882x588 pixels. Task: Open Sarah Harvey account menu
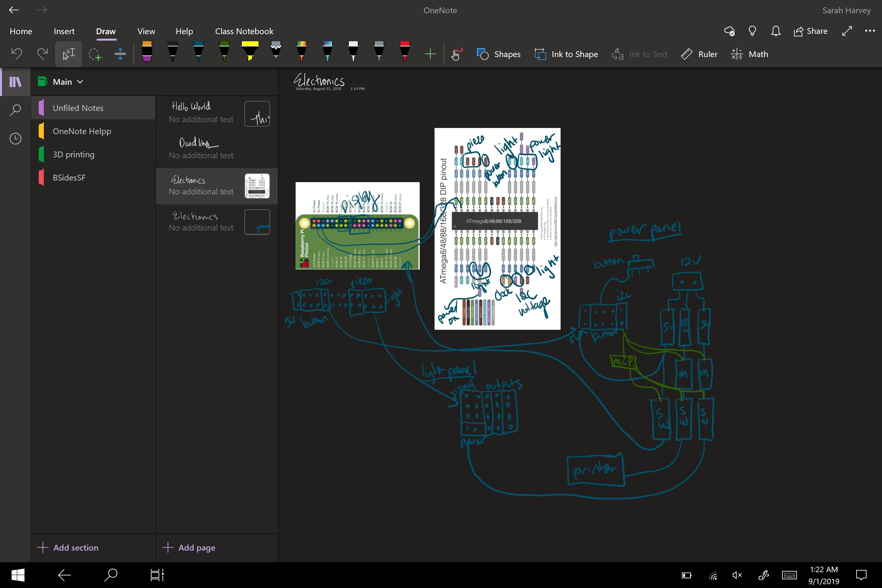tap(846, 10)
